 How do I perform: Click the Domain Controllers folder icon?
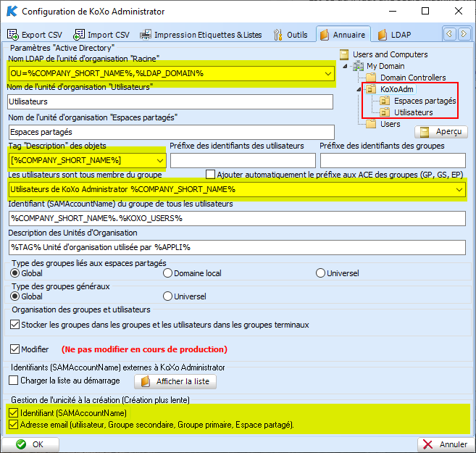pyautogui.click(x=371, y=78)
